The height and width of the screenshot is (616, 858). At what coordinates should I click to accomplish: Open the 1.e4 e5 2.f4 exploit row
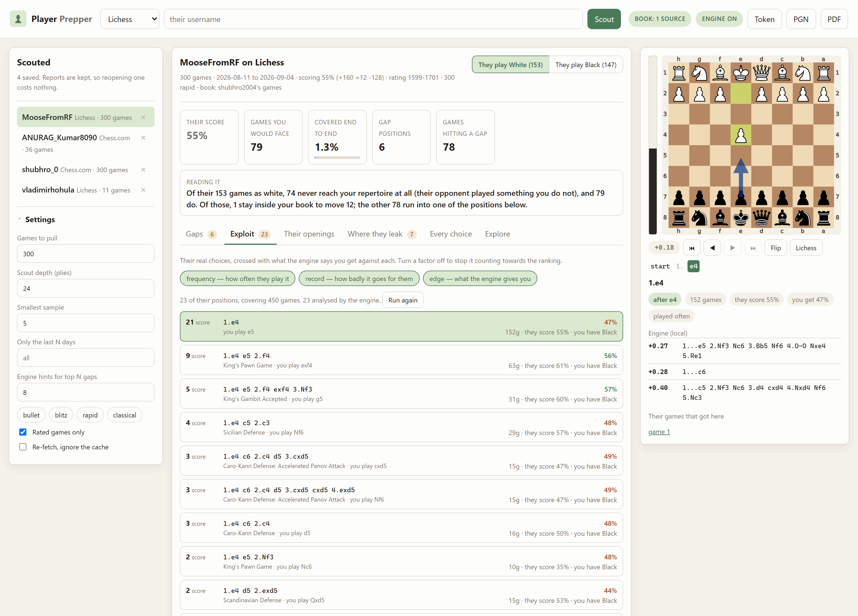tap(401, 360)
